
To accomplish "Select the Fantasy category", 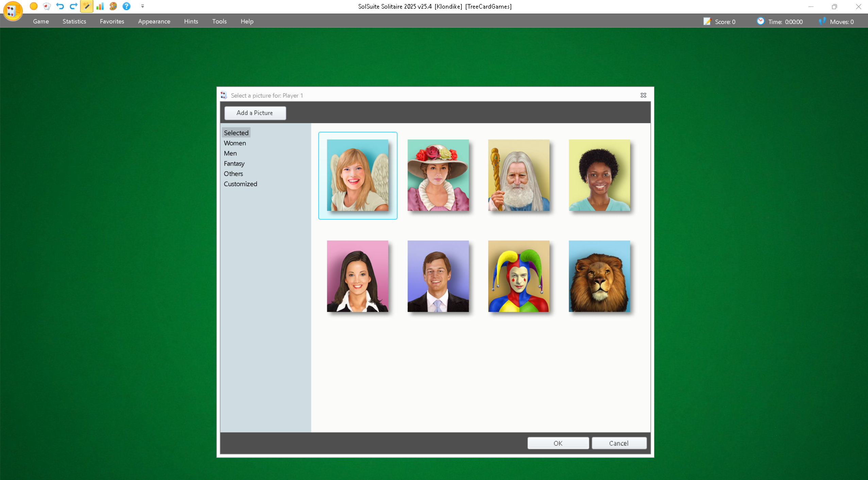I will (x=234, y=163).
